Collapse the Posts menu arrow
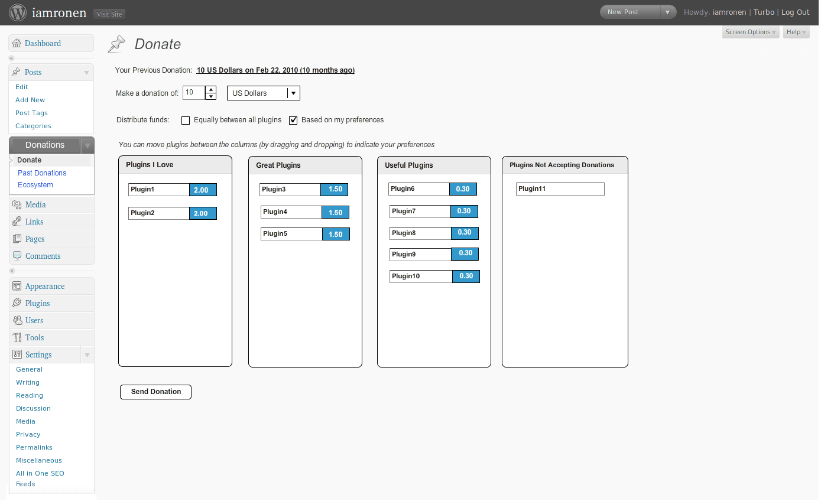The image size is (821, 504). 87,73
